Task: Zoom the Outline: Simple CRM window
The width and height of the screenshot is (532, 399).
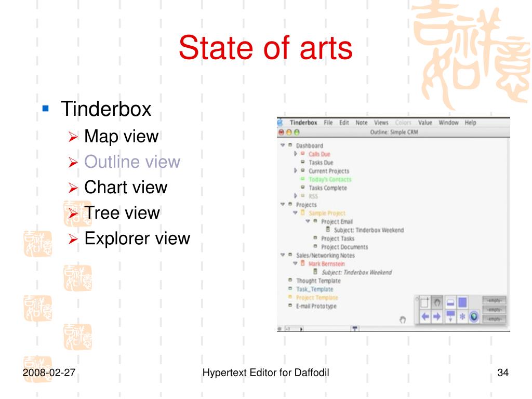Action: (x=297, y=132)
